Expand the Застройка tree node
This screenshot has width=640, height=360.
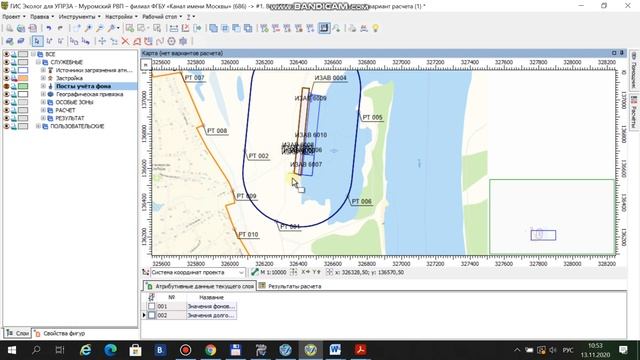tap(43, 78)
